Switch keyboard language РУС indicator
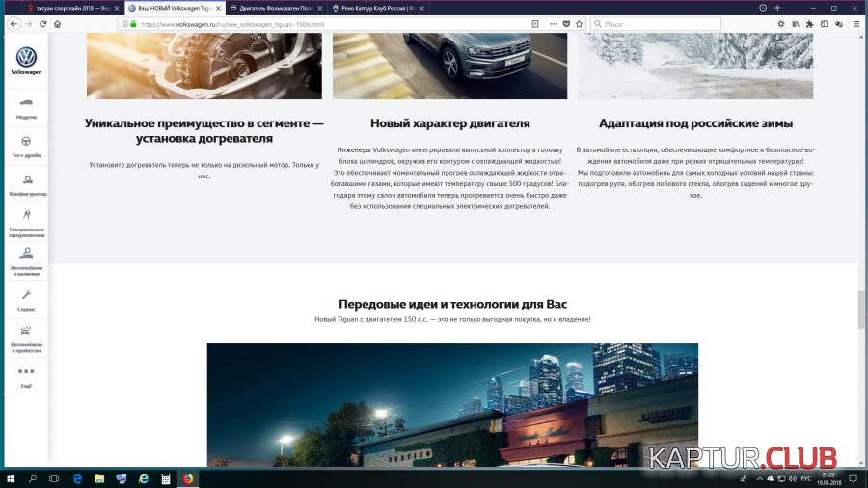This screenshot has height=488, width=868. [805, 478]
